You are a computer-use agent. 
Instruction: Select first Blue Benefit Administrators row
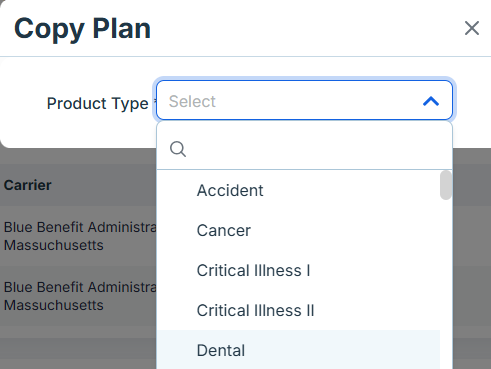(x=78, y=236)
